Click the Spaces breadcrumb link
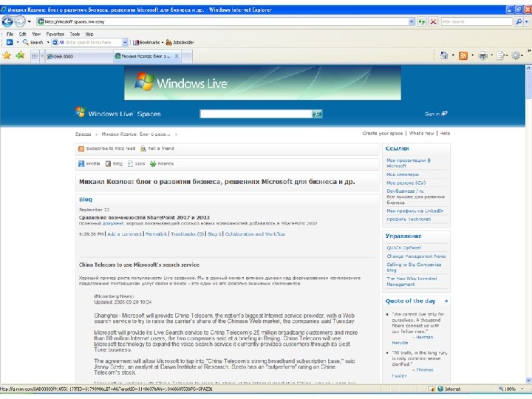 pos(83,134)
